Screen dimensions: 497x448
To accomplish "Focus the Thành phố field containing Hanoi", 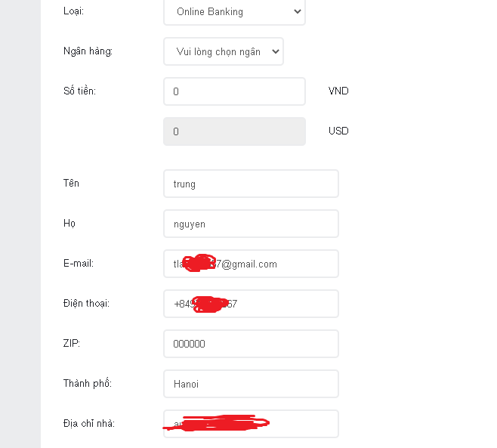I will 251,384.
